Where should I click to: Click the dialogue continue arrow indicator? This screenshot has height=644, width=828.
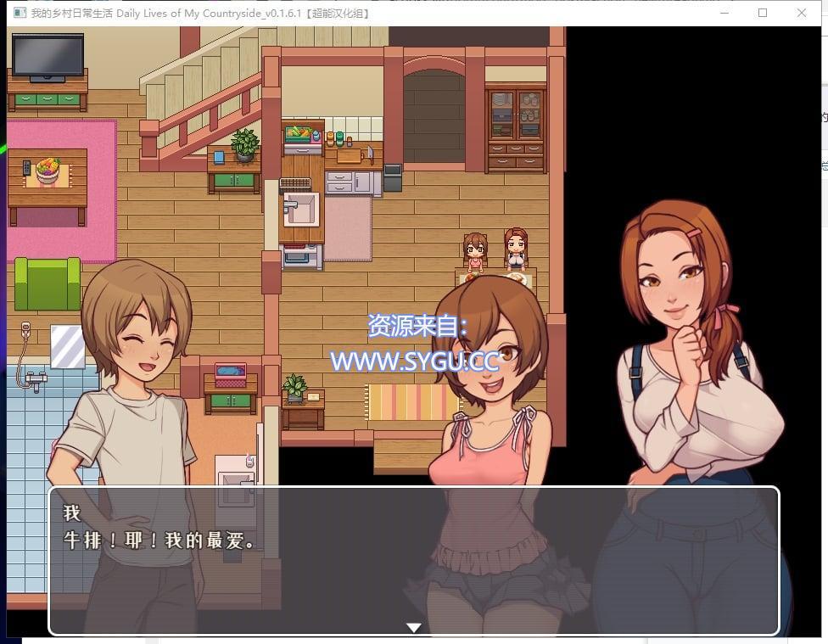[414, 628]
